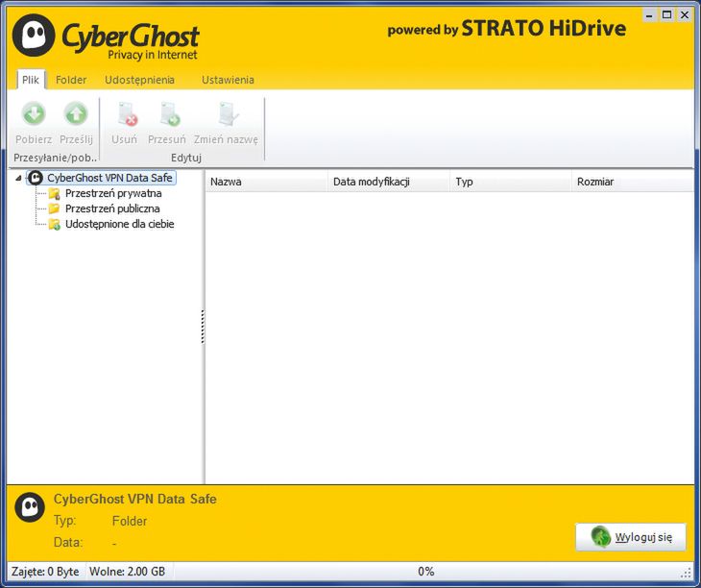The height and width of the screenshot is (588, 701).
Task: Click the Prześlij upload icon
Action: click(x=76, y=114)
